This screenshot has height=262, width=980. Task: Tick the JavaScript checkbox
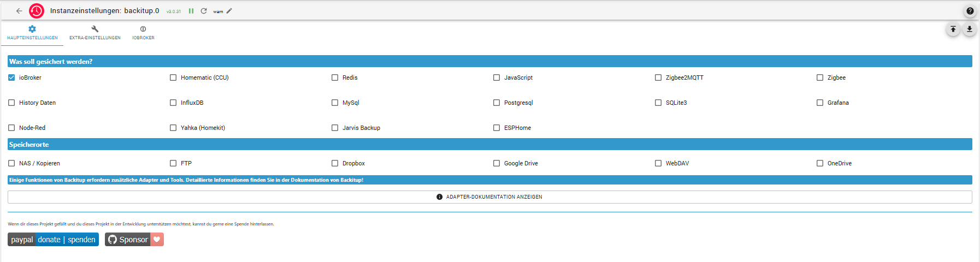coord(497,78)
